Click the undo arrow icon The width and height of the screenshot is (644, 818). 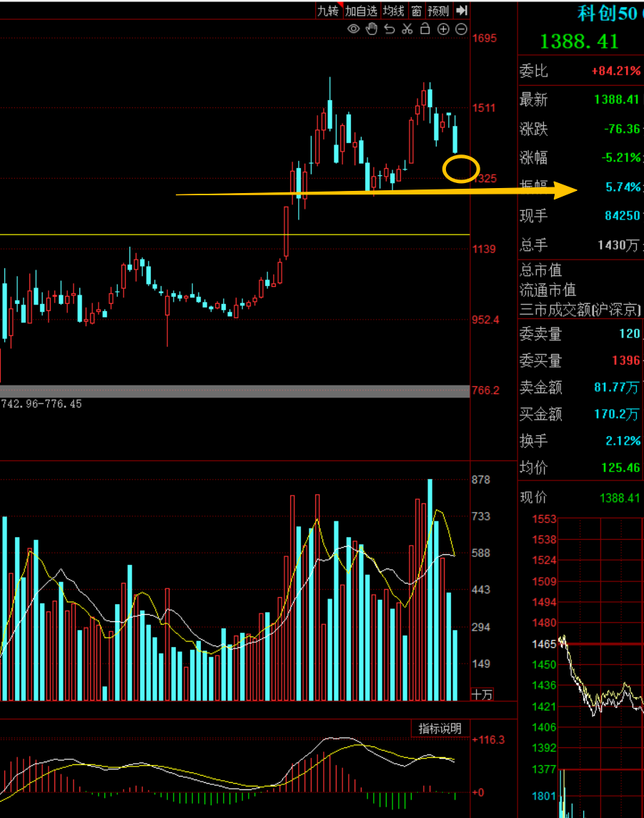pyautogui.click(x=390, y=29)
